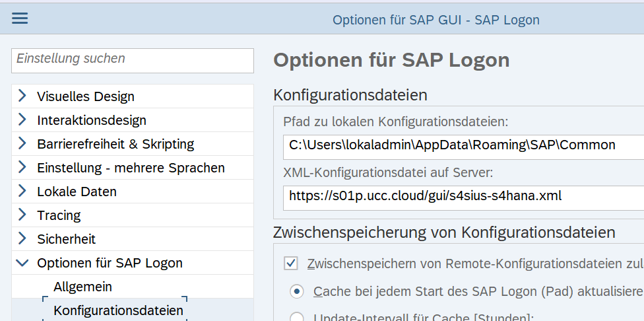Select Cache bei jedem Start radio button

click(x=296, y=291)
